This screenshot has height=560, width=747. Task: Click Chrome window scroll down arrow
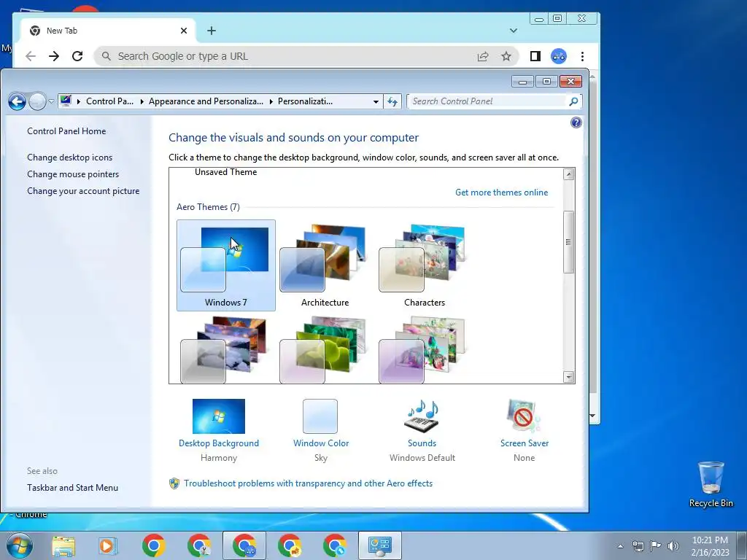coord(592,416)
